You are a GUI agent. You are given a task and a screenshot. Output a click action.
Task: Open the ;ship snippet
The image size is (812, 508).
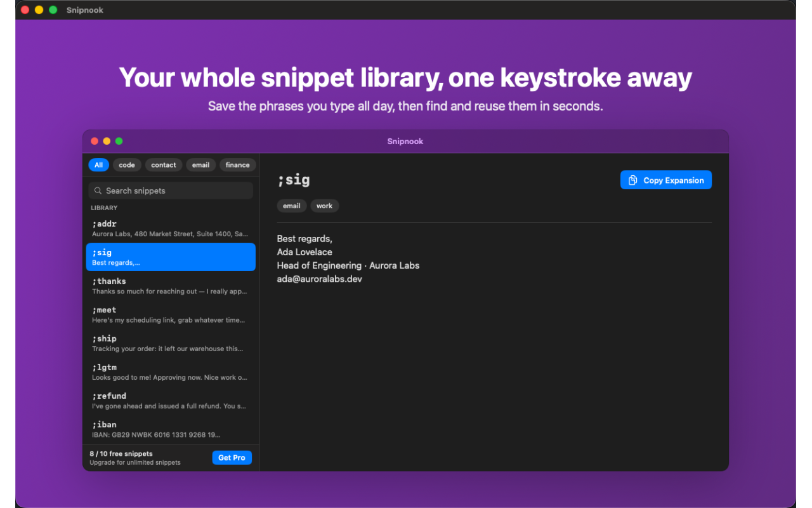(171, 344)
